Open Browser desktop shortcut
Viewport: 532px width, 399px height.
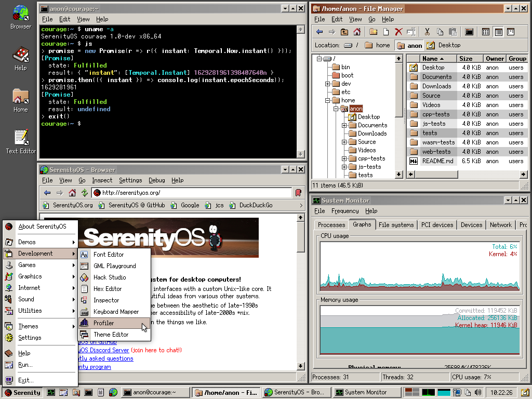pyautogui.click(x=21, y=18)
